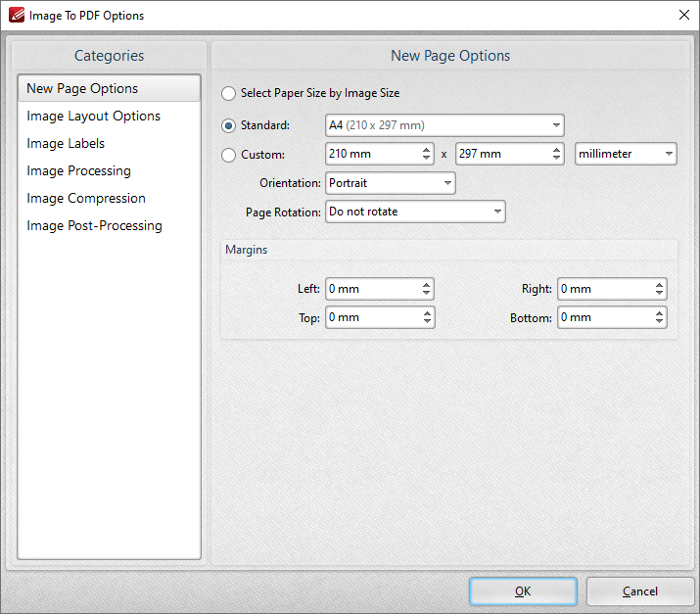Increase the Bottom margin value
700x614 pixels.
point(660,313)
